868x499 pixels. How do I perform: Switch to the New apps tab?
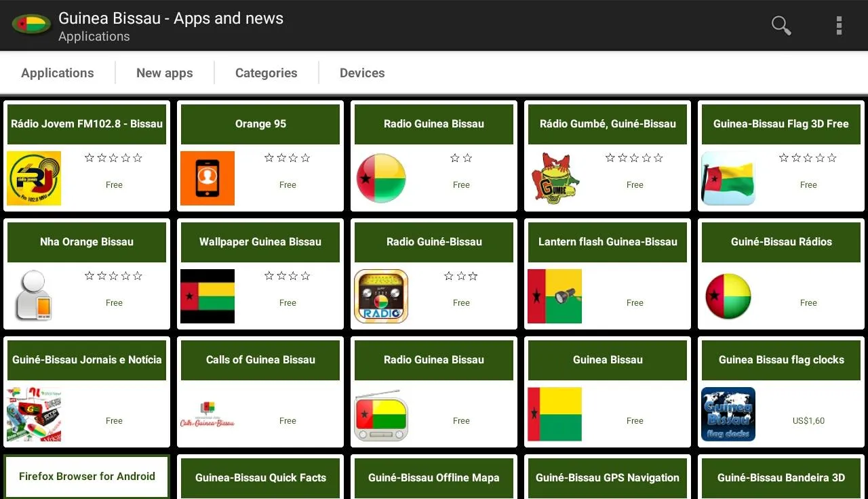[165, 73]
